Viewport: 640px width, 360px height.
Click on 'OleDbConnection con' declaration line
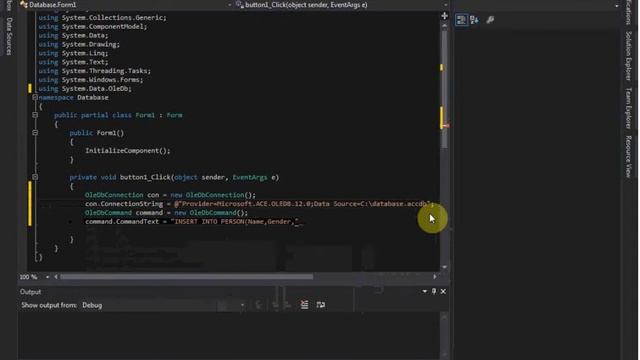tap(170, 195)
